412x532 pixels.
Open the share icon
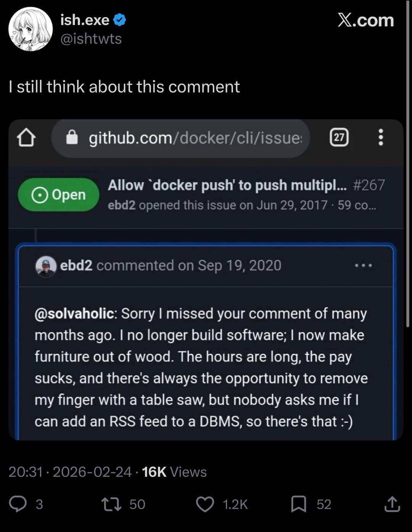click(x=392, y=504)
